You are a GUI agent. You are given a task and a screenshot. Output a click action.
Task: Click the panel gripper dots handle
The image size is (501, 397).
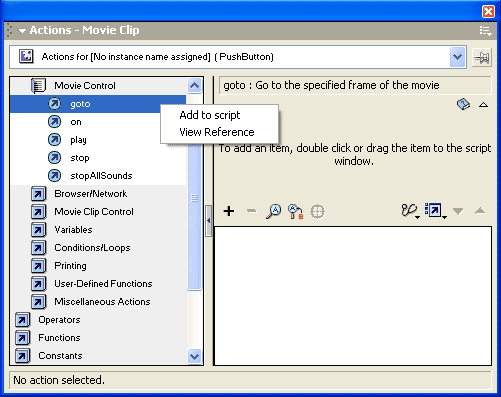[x=9, y=31]
